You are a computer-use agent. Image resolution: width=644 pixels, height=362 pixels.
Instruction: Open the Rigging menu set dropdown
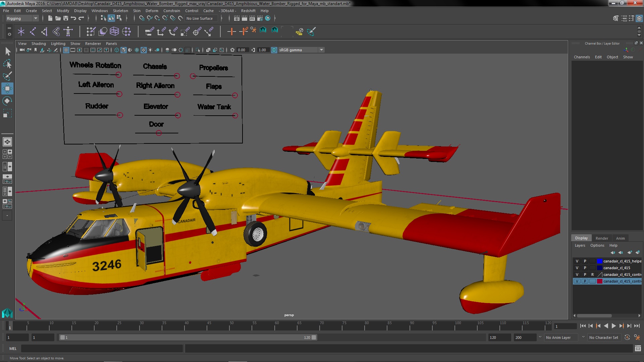(x=22, y=18)
